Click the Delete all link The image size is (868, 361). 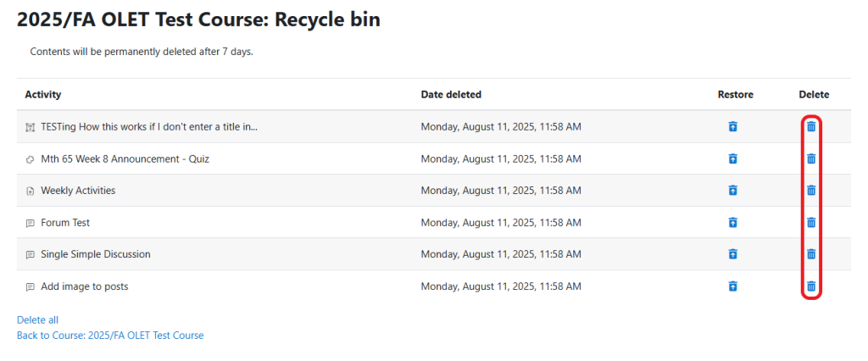pos(37,319)
